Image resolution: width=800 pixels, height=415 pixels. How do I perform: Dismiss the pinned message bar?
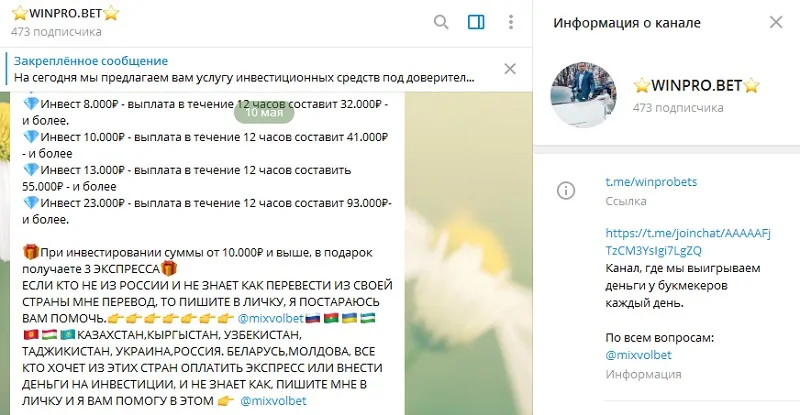pyautogui.click(x=510, y=69)
